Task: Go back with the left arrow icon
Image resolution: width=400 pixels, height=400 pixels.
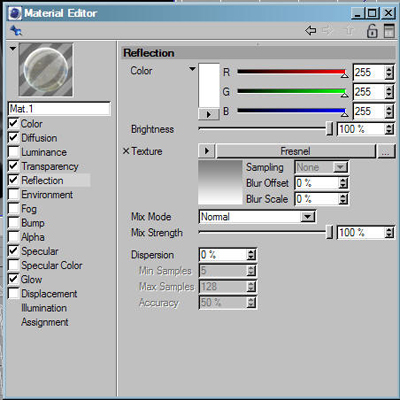Action: [x=311, y=31]
